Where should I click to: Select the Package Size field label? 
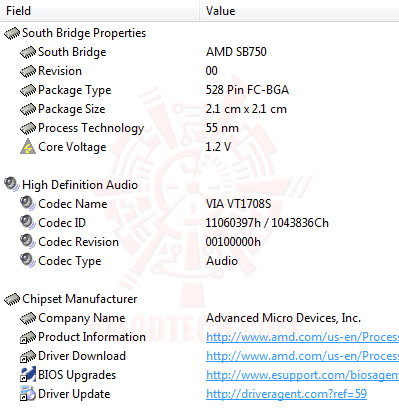click(72, 109)
